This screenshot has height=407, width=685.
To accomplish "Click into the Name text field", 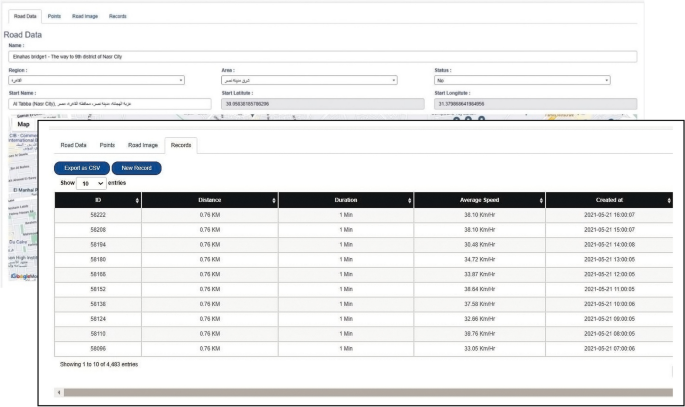I will tap(322, 56).
